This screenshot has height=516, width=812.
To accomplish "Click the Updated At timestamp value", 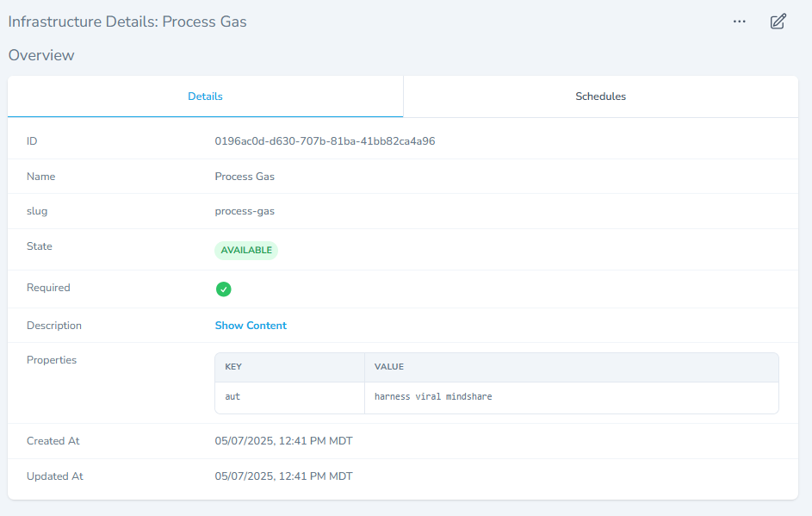I will click(x=283, y=476).
